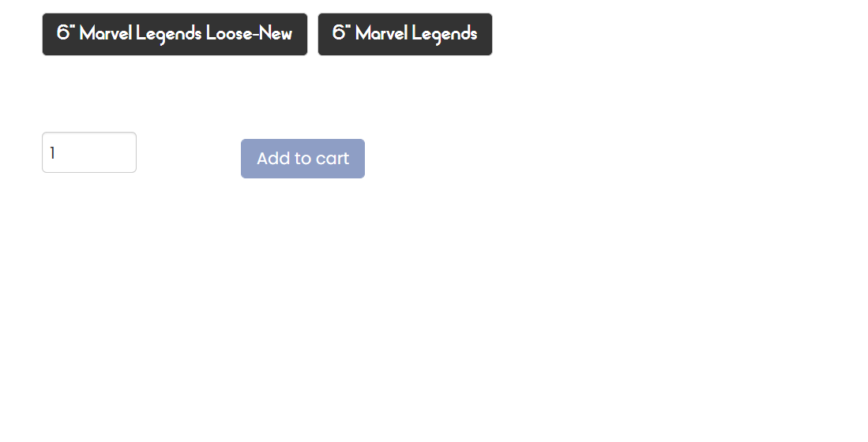The height and width of the screenshot is (442, 868).
Task: Select the Marvel Legends Loose-New tag
Action: click(175, 34)
